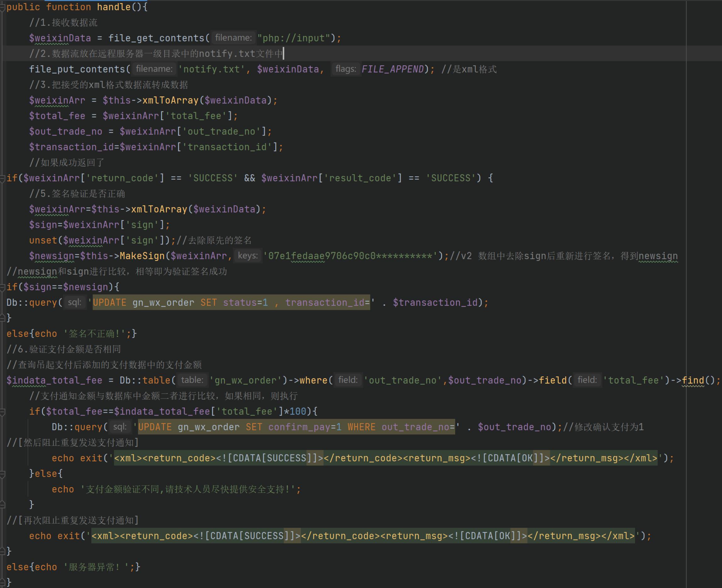
Task: Click the underlined find() method call
Action: [692, 380]
